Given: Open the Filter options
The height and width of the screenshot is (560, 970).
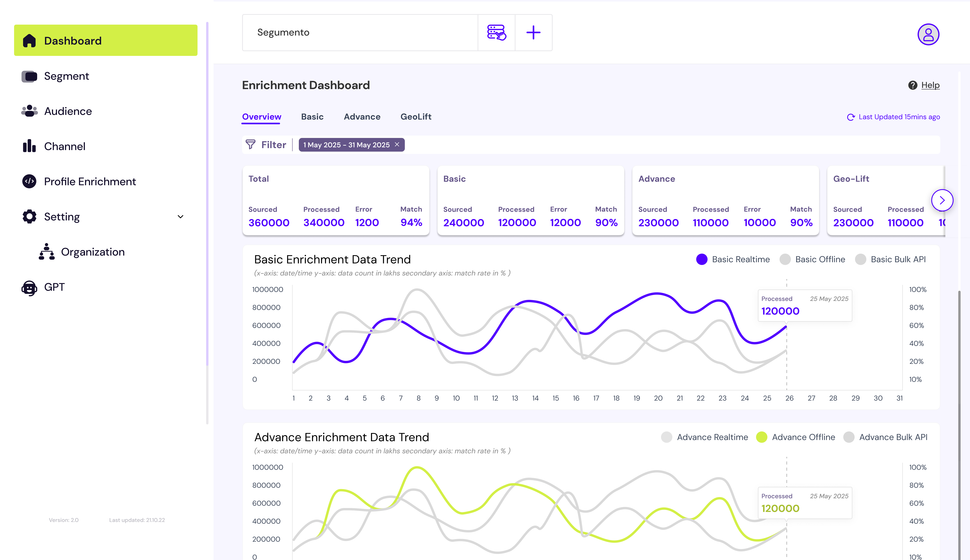Looking at the screenshot, I should 266,145.
